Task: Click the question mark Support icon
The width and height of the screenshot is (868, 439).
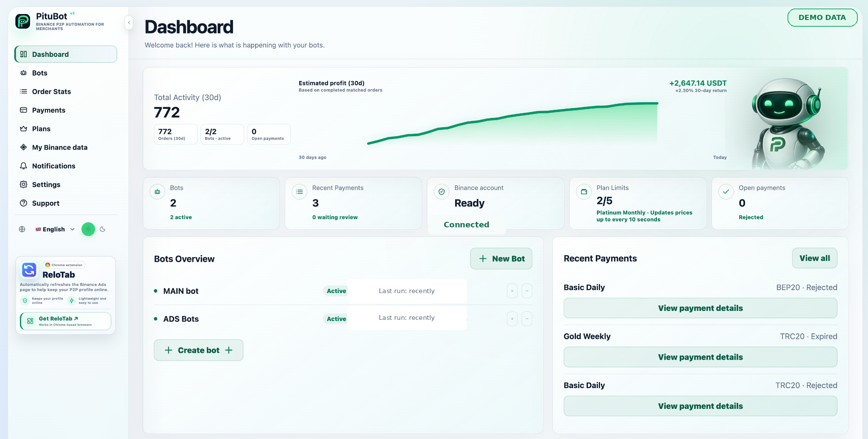Action: coord(24,203)
